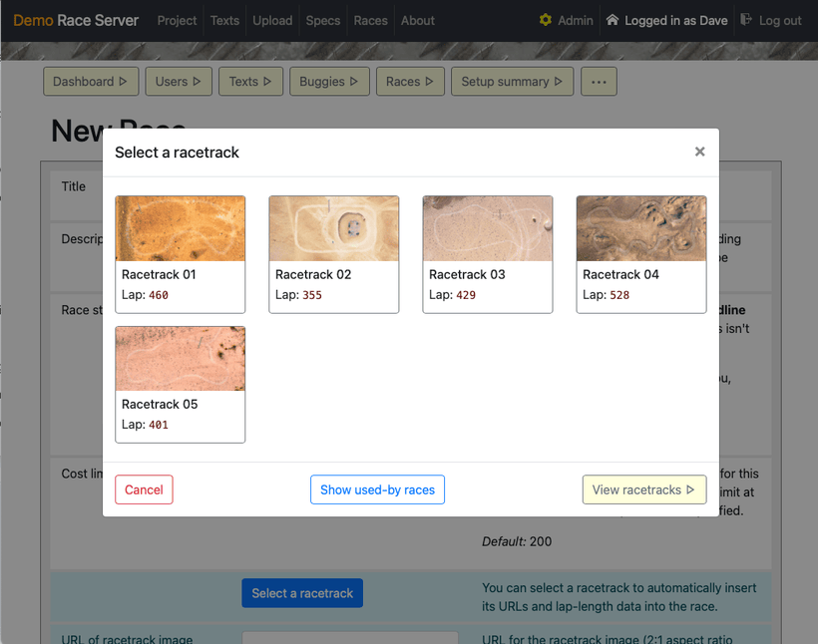Open the Buggies admin section
This screenshot has width=818, height=644.
click(329, 82)
